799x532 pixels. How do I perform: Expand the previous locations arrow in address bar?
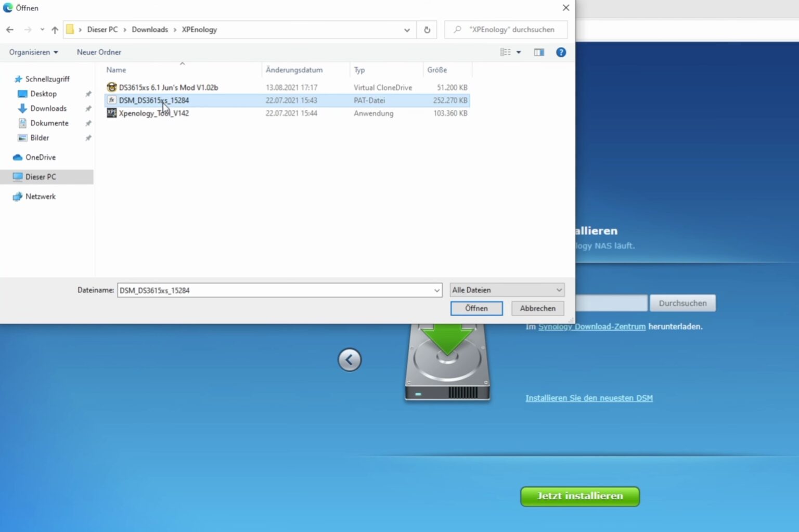[x=407, y=30]
